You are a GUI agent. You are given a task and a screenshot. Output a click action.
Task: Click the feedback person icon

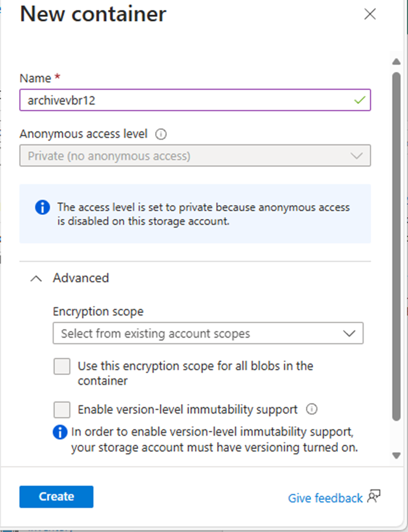(x=374, y=496)
